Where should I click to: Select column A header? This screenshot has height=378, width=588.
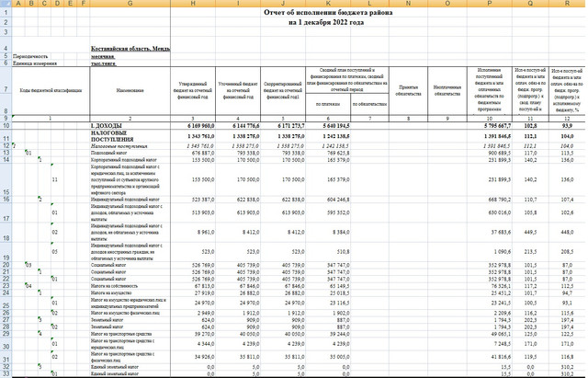click(18, 4)
